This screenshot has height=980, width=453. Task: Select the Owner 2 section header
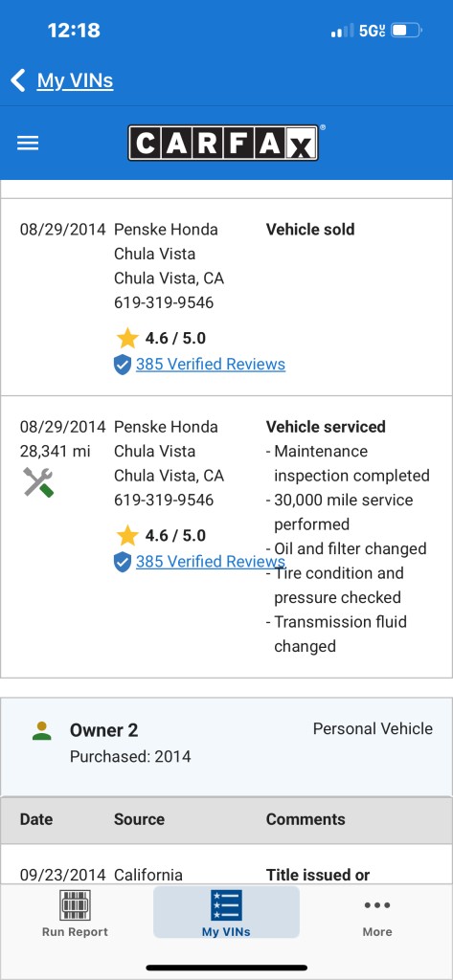pyautogui.click(x=226, y=743)
